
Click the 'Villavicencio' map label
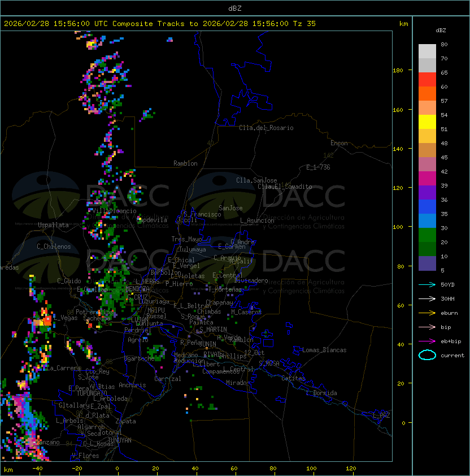tap(114, 211)
